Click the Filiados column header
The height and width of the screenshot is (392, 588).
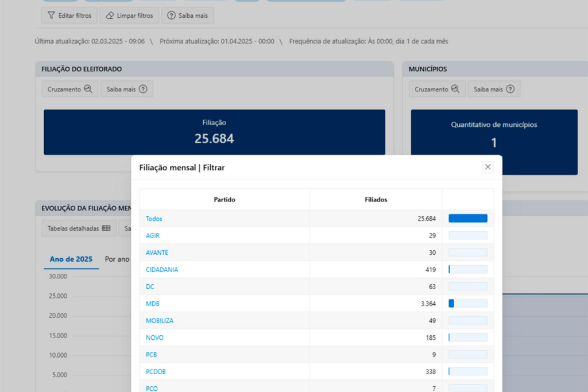tap(376, 199)
